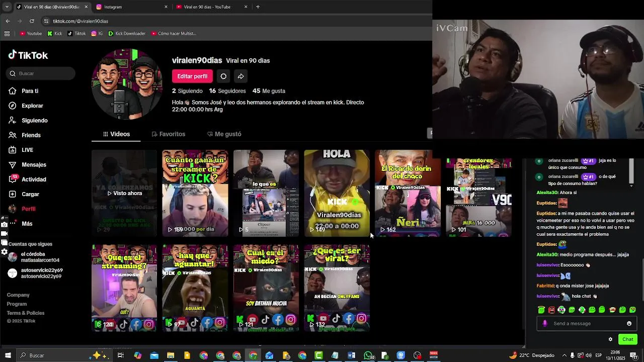Open the Tiktok bookmark
This screenshot has height=362, width=644.
[76, 34]
